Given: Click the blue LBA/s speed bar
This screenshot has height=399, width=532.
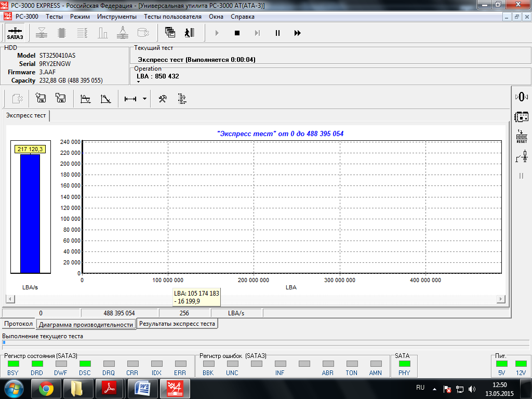Looking at the screenshot, I should point(30,214).
